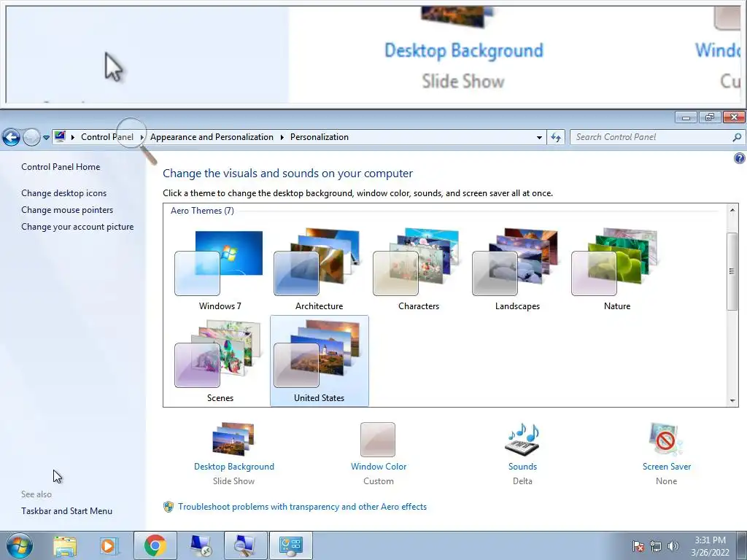Click the Personalization breadcrumb

click(x=320, y=137)
